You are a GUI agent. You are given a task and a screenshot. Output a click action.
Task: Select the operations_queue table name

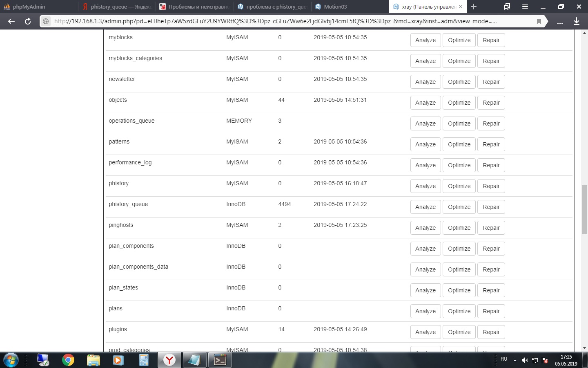click(131, 121)
